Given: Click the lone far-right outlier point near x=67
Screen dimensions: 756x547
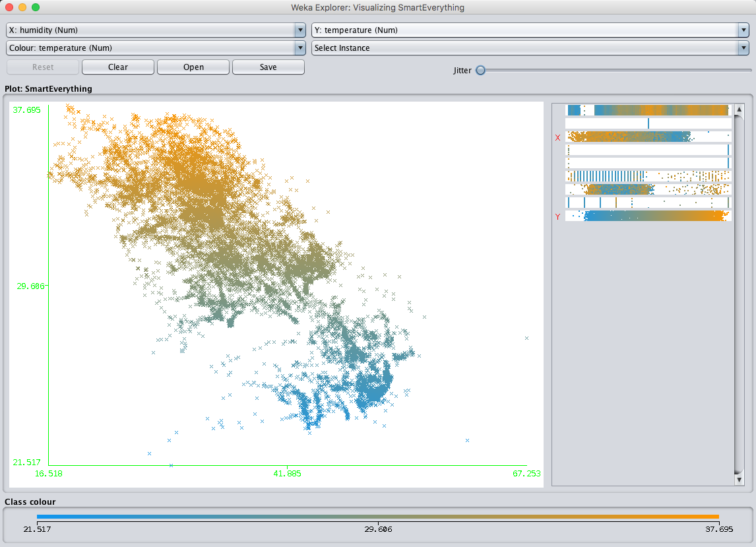Looking at the screenshot, I should [526, 338].
